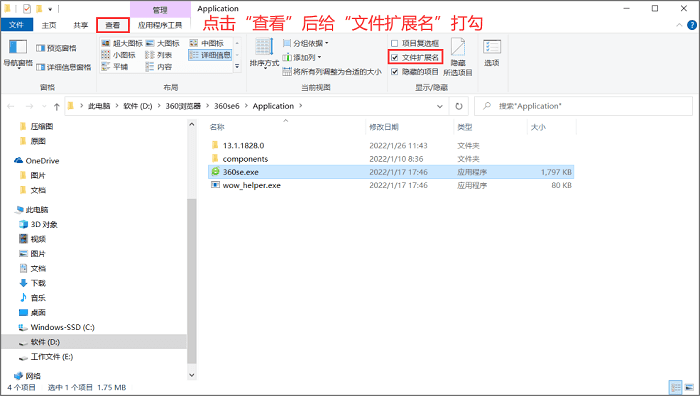The height and width of the screenshot is (396, 700).
Task: Open the 文件 ribbon tab
Action: 17,25
